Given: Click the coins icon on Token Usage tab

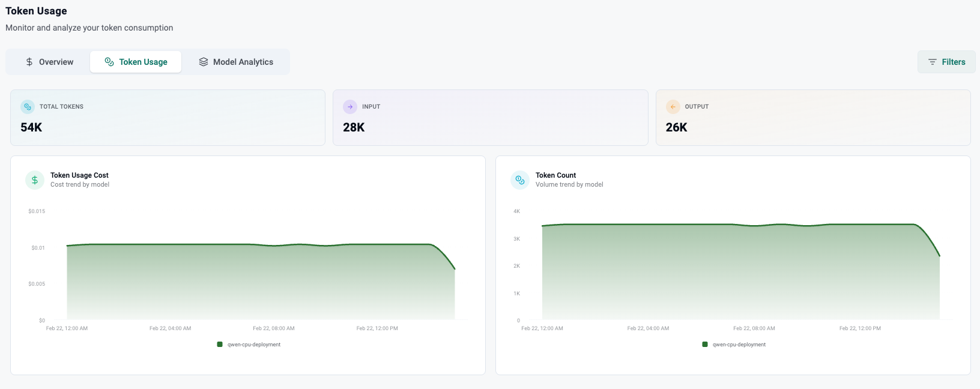Looking at the screenshot, I should click(109, 62).
